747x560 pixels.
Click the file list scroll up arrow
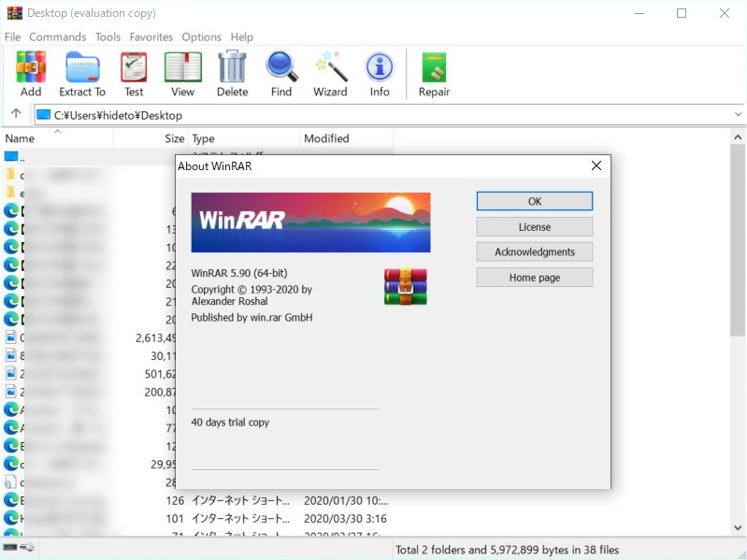[x=738, y=137]
